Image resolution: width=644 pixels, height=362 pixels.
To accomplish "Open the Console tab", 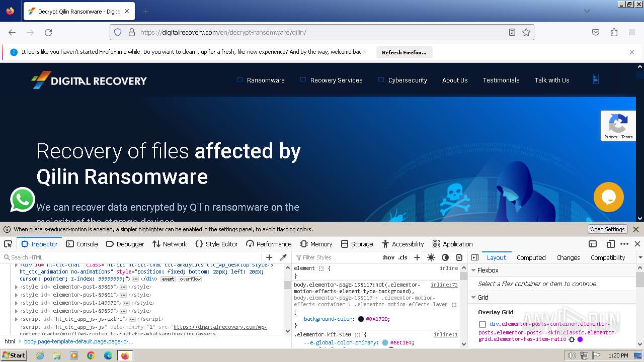I will 82,244.
